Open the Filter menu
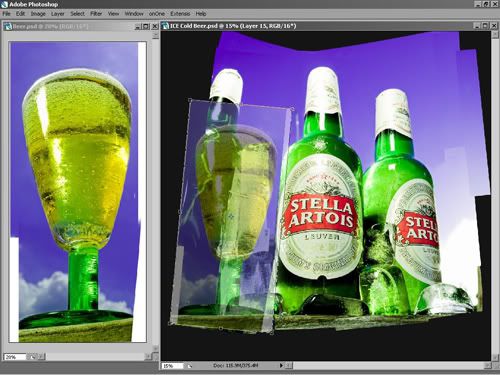Viewport: 500px width, 375px height. coord(96,14)
